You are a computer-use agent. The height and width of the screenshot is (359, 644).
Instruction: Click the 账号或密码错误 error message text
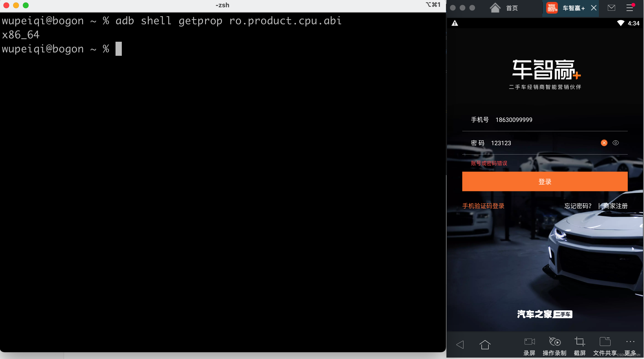tap(489, 163)
